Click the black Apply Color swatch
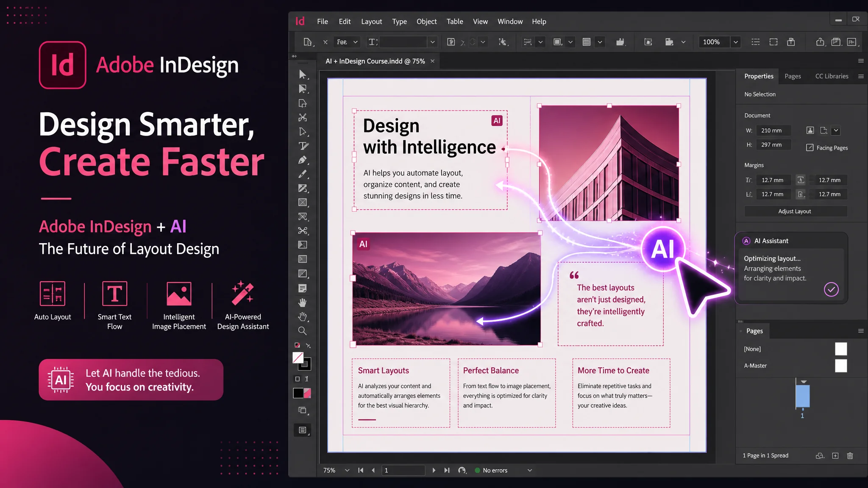 298,393
